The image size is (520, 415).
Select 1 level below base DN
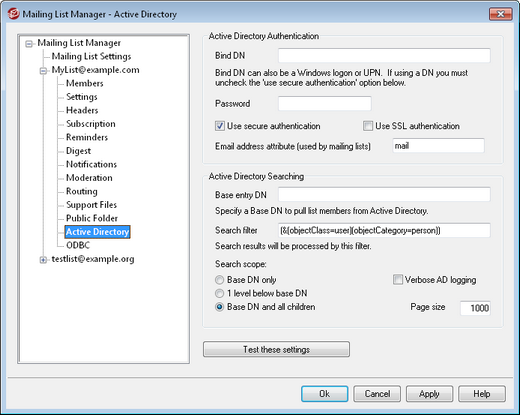coord(219,294)
